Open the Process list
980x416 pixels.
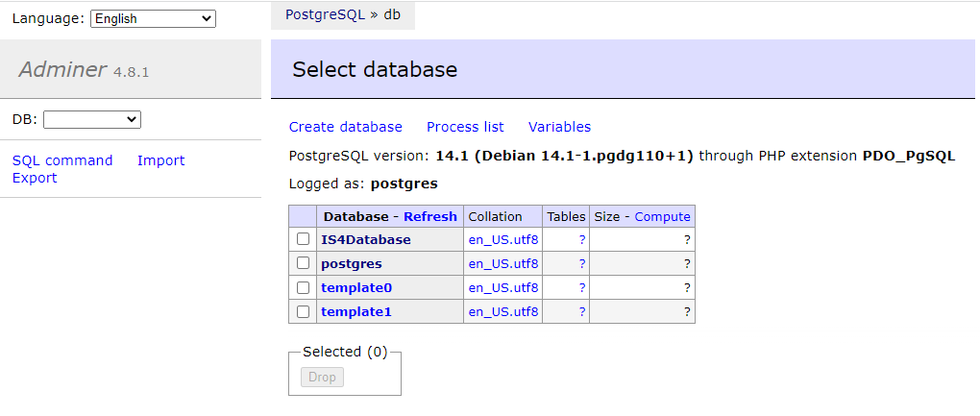(465, 127)
